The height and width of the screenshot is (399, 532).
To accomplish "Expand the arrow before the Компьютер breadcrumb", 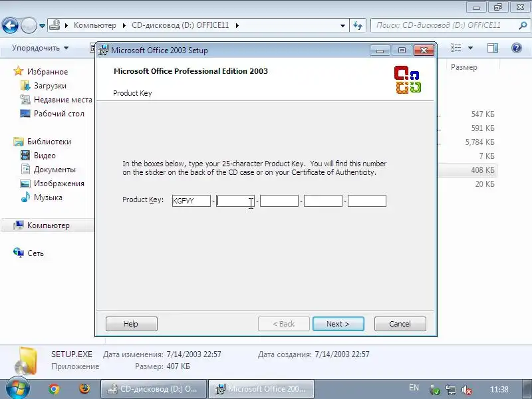I will coord(66,25).
